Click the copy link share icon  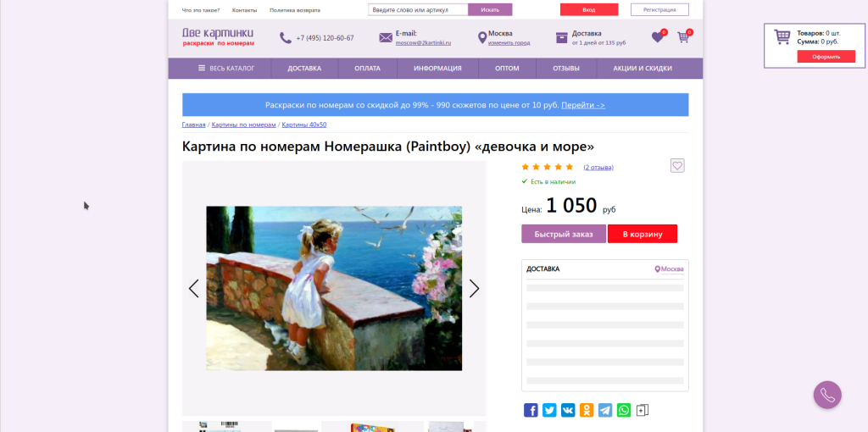click(x=643, y=410)
